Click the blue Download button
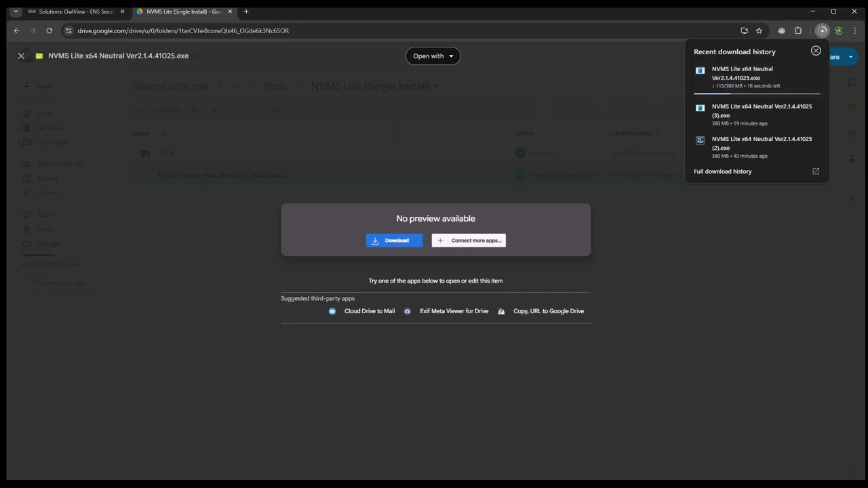The width and height of the screenshot is (868, 488). [x=394, y=241]
